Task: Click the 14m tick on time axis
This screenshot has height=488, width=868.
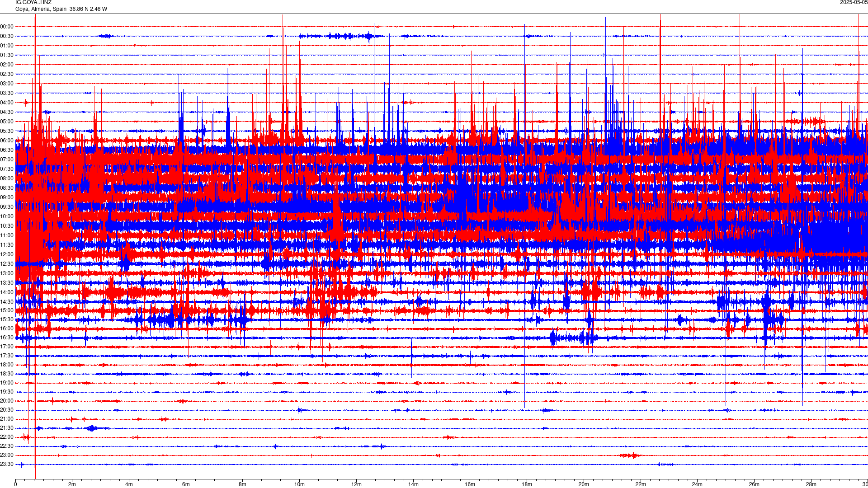Action: tap(413, 484)
